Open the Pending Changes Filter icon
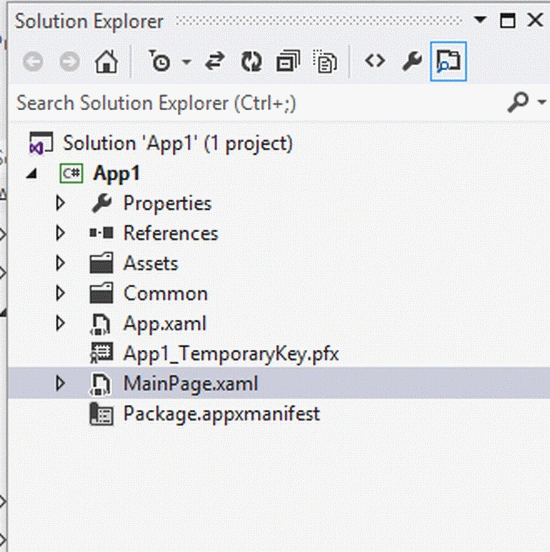550x552 pixels. pyautogui.click(x=160, y=62)
